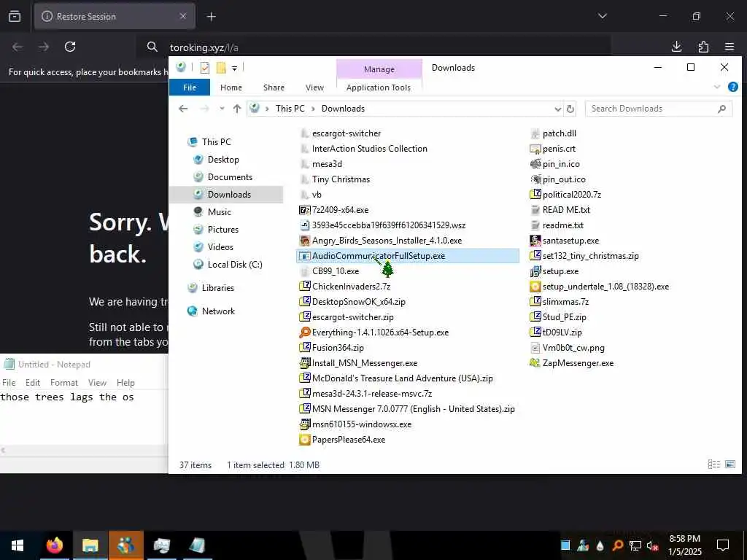The height and width of the screenshot is (560, 747).
Task: Go up one folder level
Action: pyautogui.click(x=237, y=109)
